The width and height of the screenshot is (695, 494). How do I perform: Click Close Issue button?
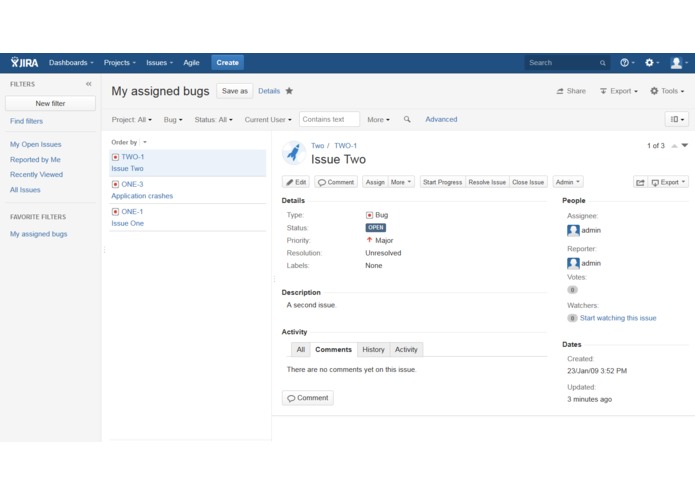coord(528,182)
